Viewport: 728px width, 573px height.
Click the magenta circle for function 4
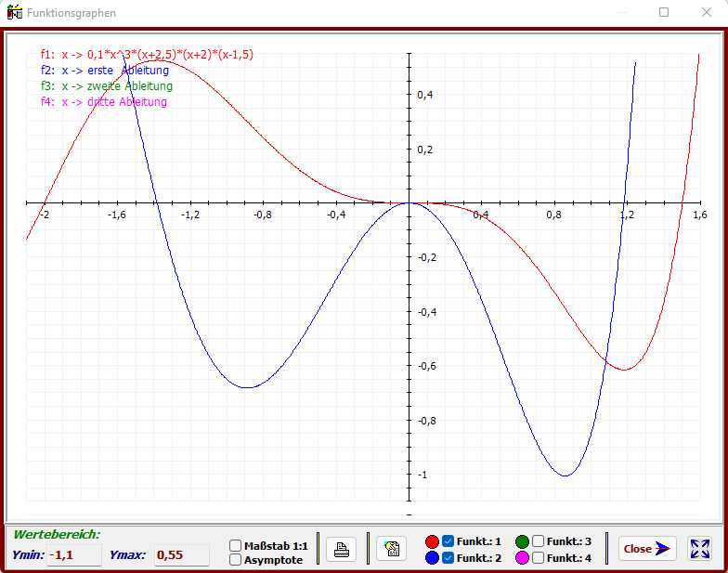(x=522, y=558)
